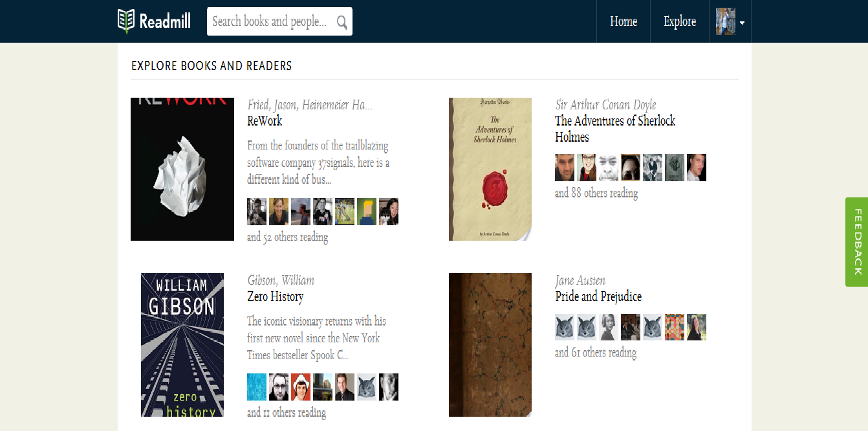
Task: Open the Explore menu item
Action: 680,21
